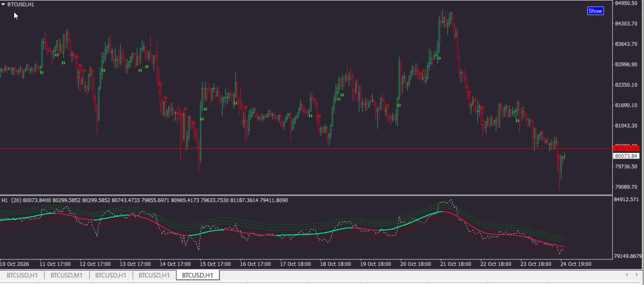Image resolution: width=644 pixels, height=285 pixels.
Task: Click the blue Show button
Action: point(595,11)
